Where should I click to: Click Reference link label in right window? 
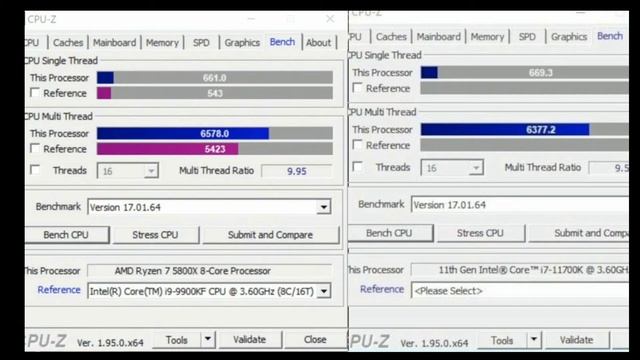coord(382,289)
